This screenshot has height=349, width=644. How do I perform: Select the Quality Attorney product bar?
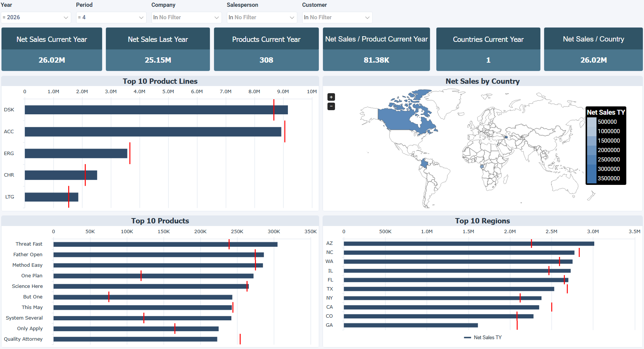tap(135, 340)
